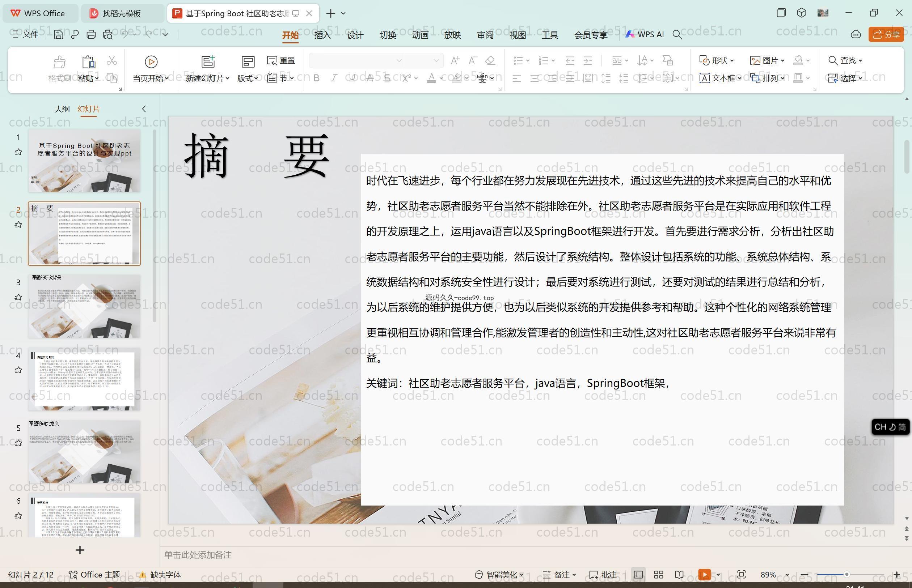
Task: Click the increase indent icon
Action: [588, 60]
